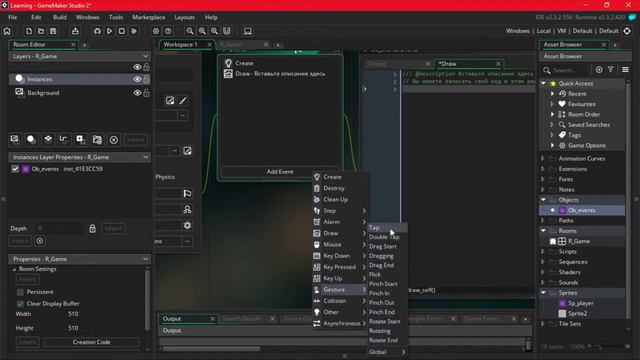Image resolution: width=640 pixels, height=360 pixels.
Task: Collapse the Room Settings section
Action: [x=14, y=269]
